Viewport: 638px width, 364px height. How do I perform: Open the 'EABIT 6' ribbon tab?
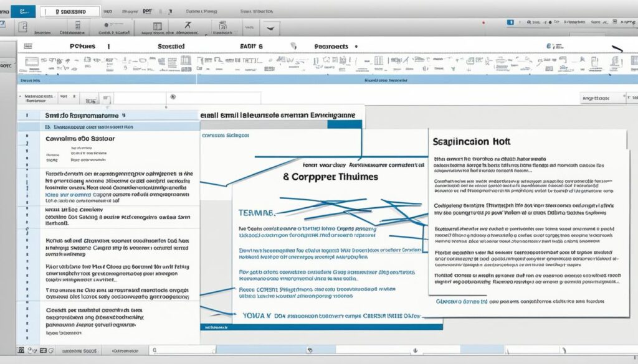point(251,47)
